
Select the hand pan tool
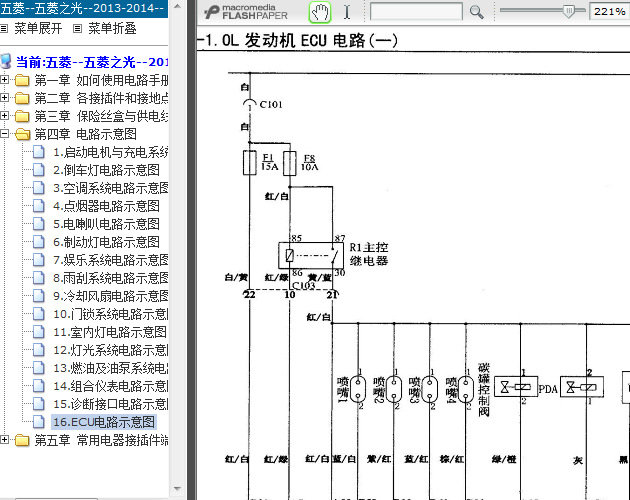tap(320, 12)
